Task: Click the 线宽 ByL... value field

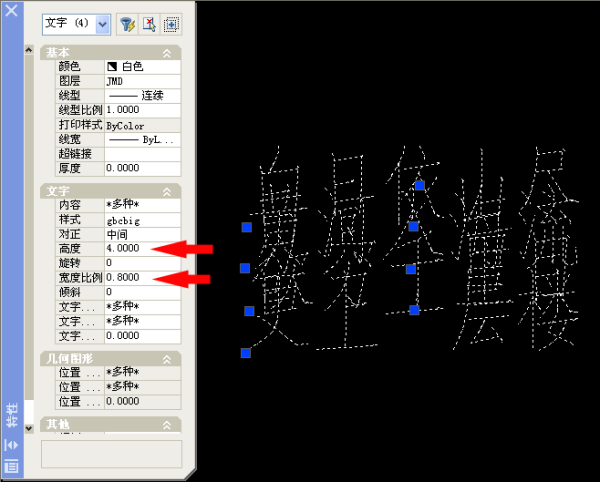Action: pos(142,140)
